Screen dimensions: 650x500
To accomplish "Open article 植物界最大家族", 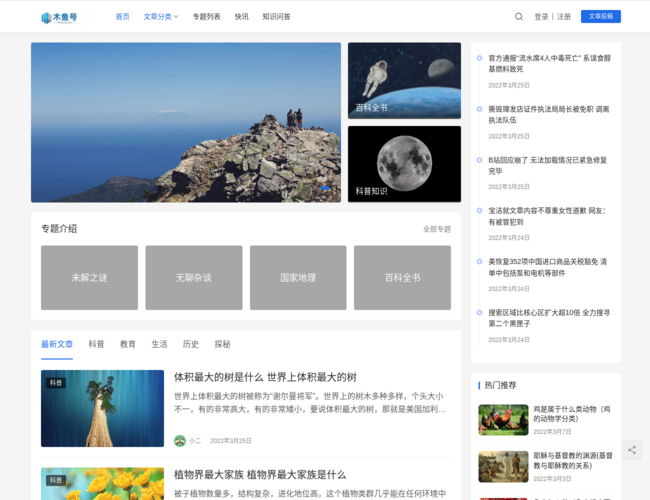I will [x=260, y=475].
